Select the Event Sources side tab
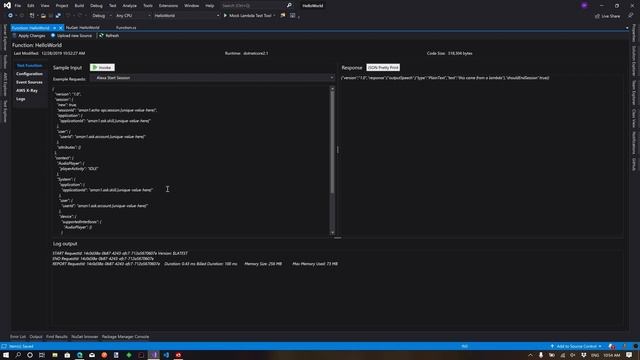 tap(29, 82)
